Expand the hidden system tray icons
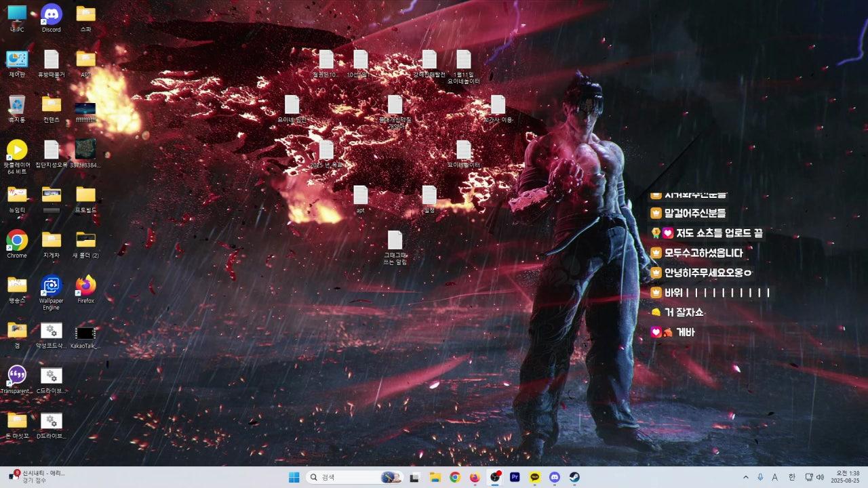 click(746, 477)
